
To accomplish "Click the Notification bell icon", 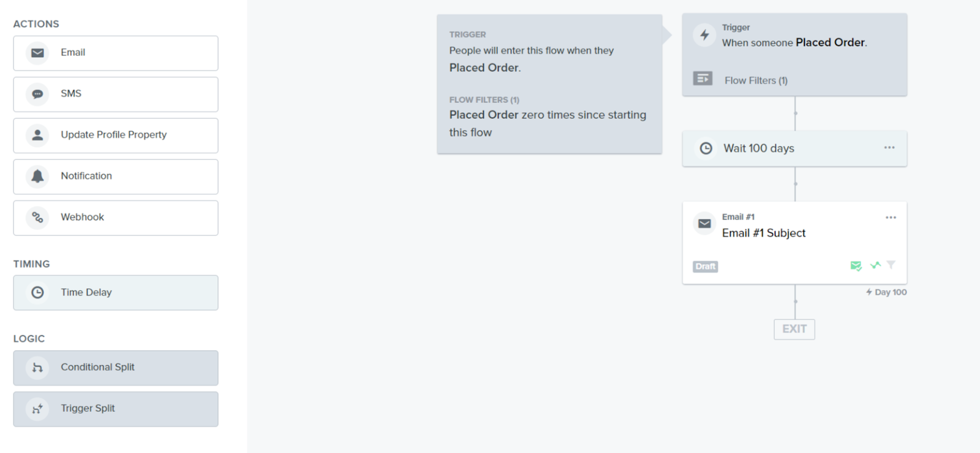I will click(x=37, y=176).
